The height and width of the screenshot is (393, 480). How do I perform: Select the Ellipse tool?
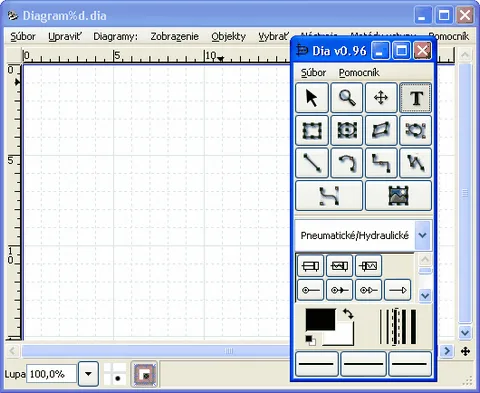(x=347, y=130)
